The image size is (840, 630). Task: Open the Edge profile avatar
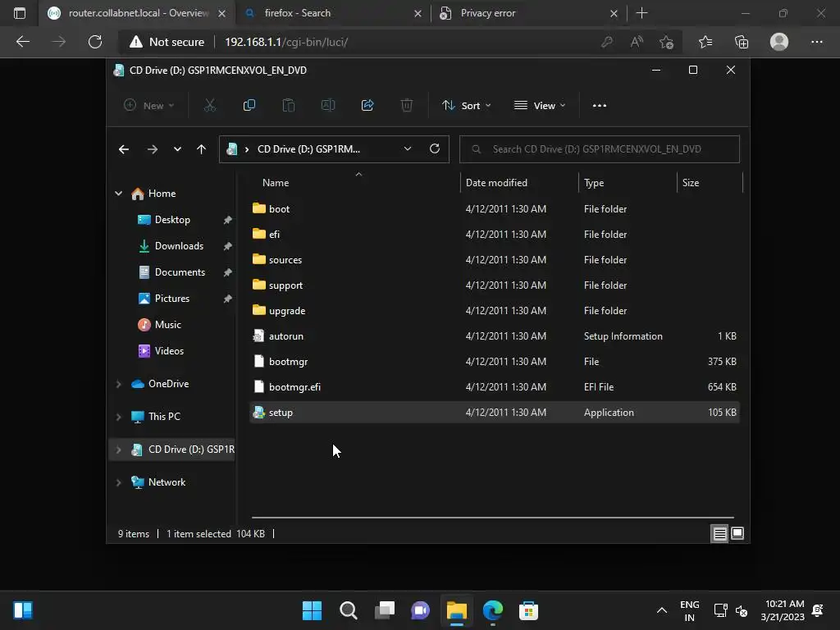click(779, 42)
